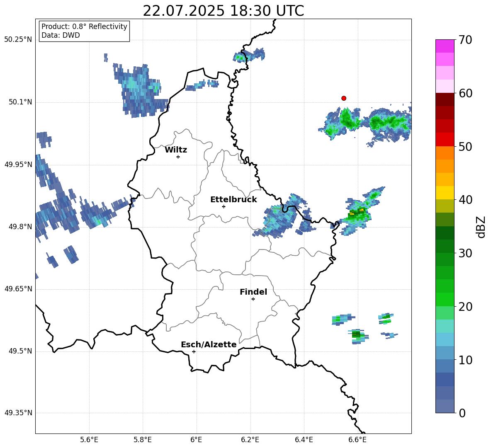This screenshot has width=491, height=448.
Task: Click the colorbar 70 tick label
Action: click(x=465, y=40)
